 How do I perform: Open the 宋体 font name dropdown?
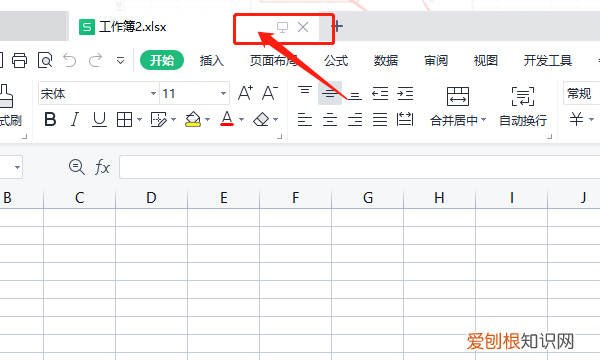153,93
